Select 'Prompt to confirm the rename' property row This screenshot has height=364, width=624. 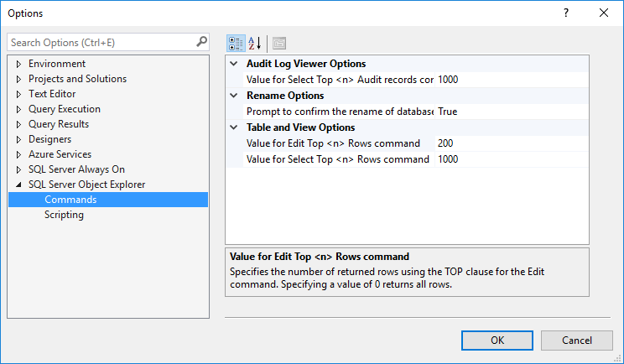(339, 112)
